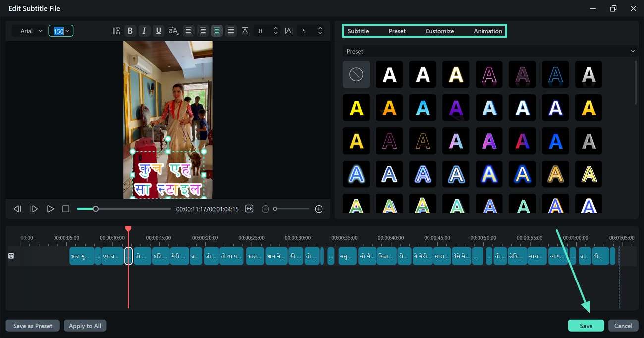The width and height of the screenshot is (644, 338).
Task: Select the subtitle clip 'वैसे मे...'
Action: coord(461,256)
